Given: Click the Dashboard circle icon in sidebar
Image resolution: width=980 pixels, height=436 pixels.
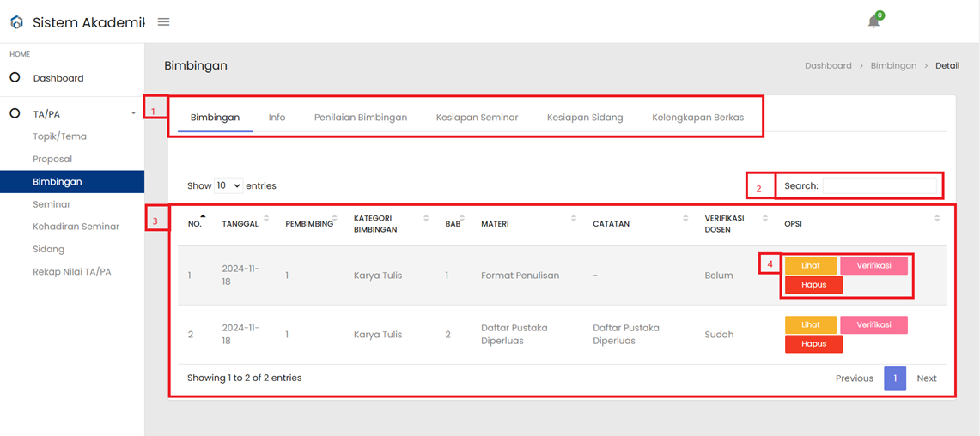Looking at the screenshot, I should click(x=15, y=78).
